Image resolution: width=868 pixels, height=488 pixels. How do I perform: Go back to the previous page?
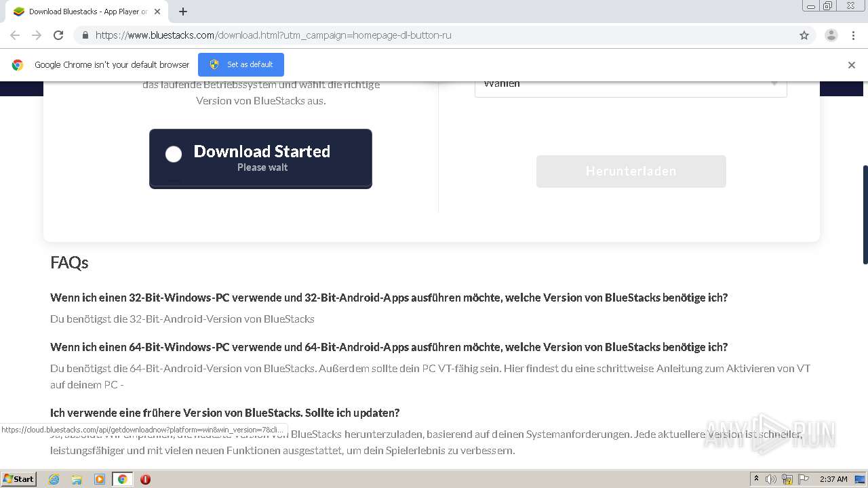coord(15,35)
